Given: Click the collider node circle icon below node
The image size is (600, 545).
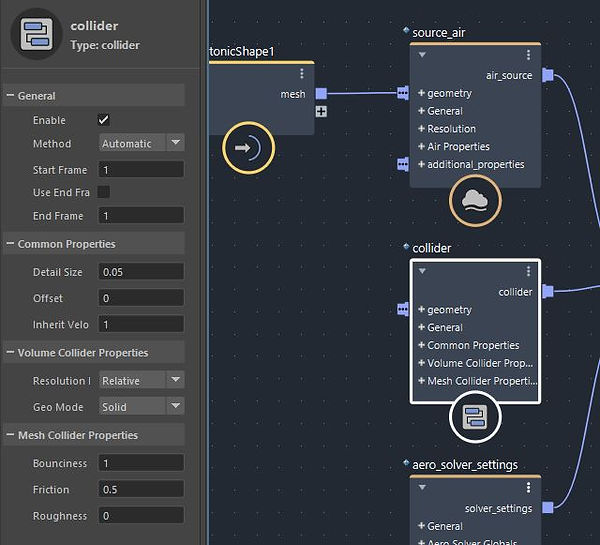Looking at the screenshot, I should point(475,417).
